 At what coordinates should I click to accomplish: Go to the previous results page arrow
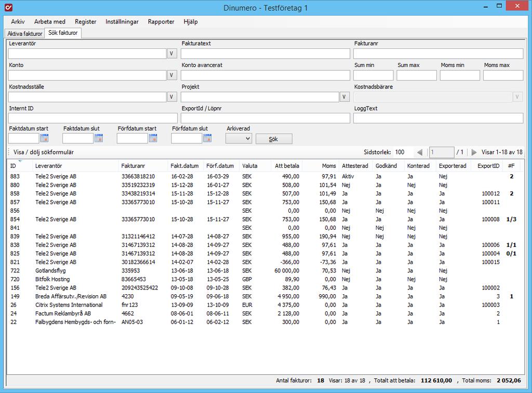point(420,152)
